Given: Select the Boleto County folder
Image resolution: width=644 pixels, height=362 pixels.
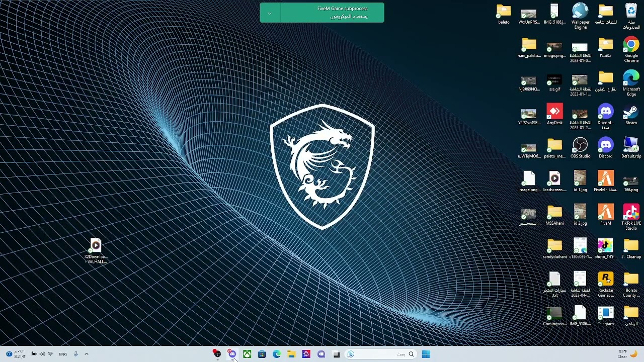Looking at the screenshot, I should tap(631, 284).
